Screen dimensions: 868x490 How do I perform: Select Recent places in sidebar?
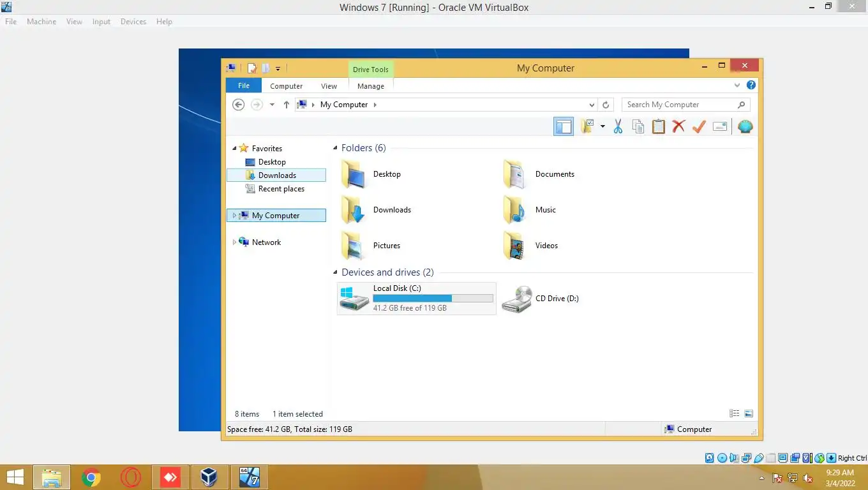click(281, 189)
